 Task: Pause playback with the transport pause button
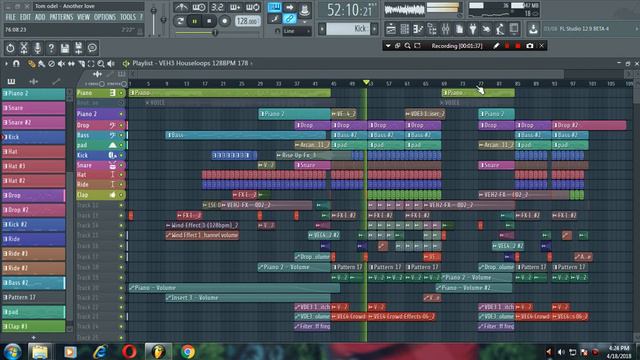click(x=194, y=21)
